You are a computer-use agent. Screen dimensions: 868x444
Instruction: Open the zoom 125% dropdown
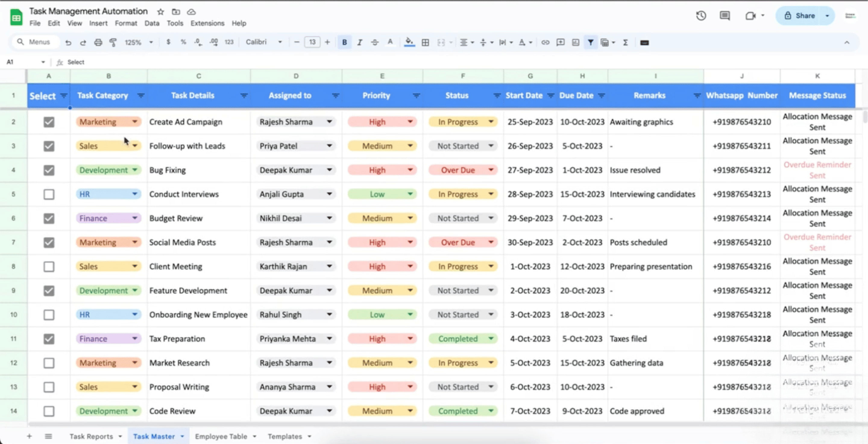[139, 42]
